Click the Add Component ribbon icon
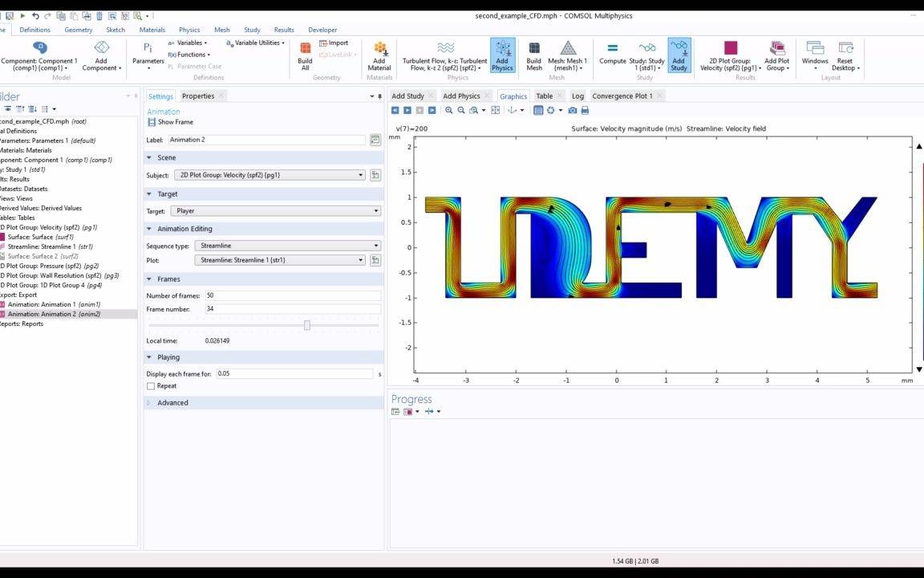This screenshot has height=578, width=924. click(x=101, y=48)
